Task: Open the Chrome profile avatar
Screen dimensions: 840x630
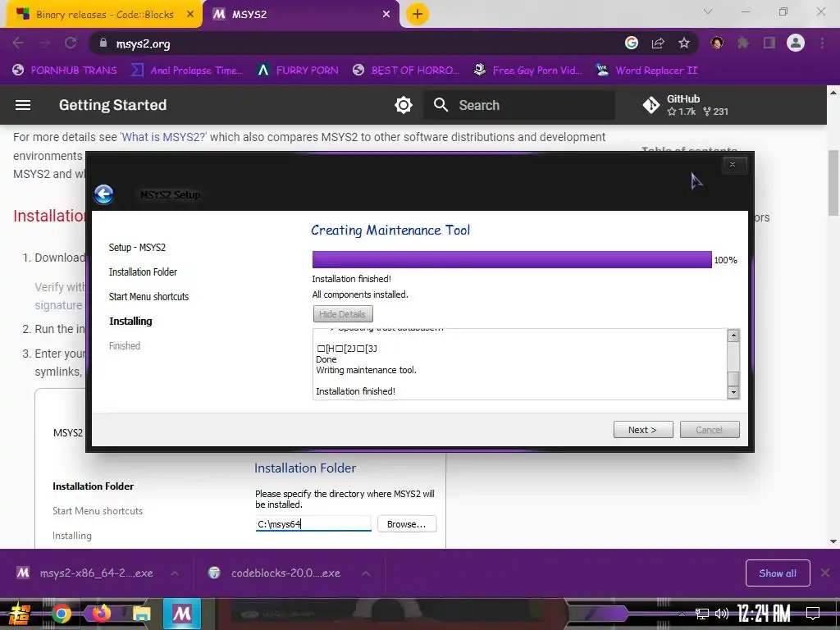Action: [796, 43]
